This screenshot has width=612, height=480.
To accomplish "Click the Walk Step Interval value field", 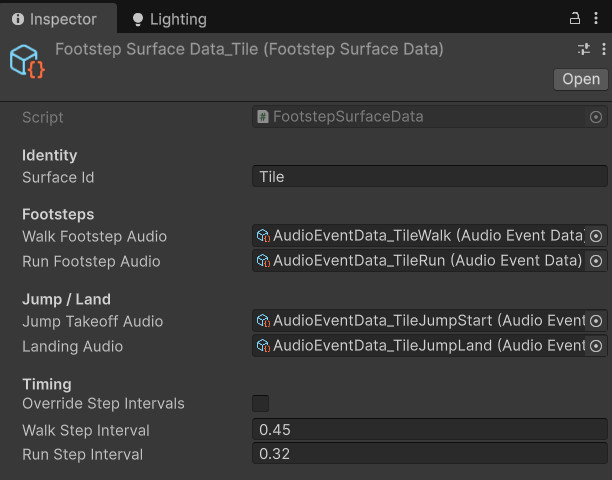I will click(x=430, y=430).
